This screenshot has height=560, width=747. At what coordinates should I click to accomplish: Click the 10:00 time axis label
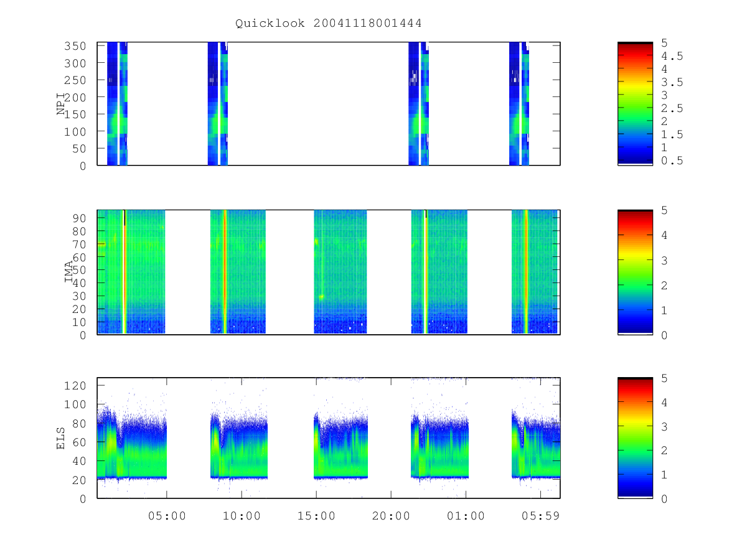point(242,516)
